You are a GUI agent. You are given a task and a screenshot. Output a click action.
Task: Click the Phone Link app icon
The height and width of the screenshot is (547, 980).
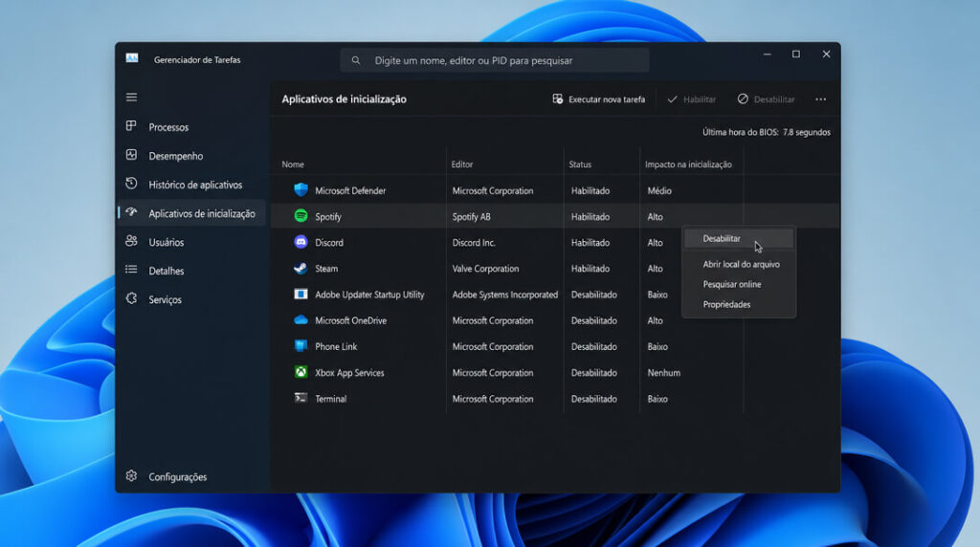tap(301, 346)
